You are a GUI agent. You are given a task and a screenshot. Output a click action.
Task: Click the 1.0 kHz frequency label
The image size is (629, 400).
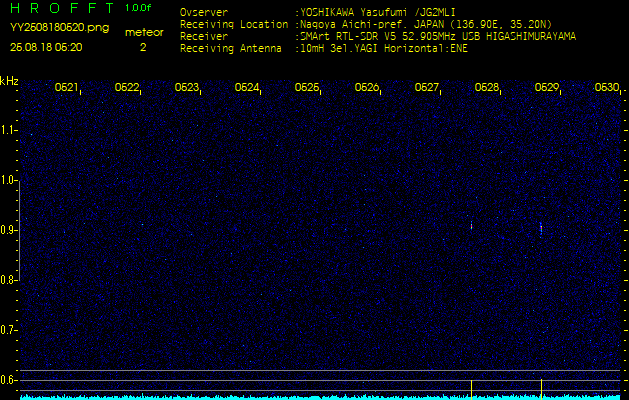8,180
